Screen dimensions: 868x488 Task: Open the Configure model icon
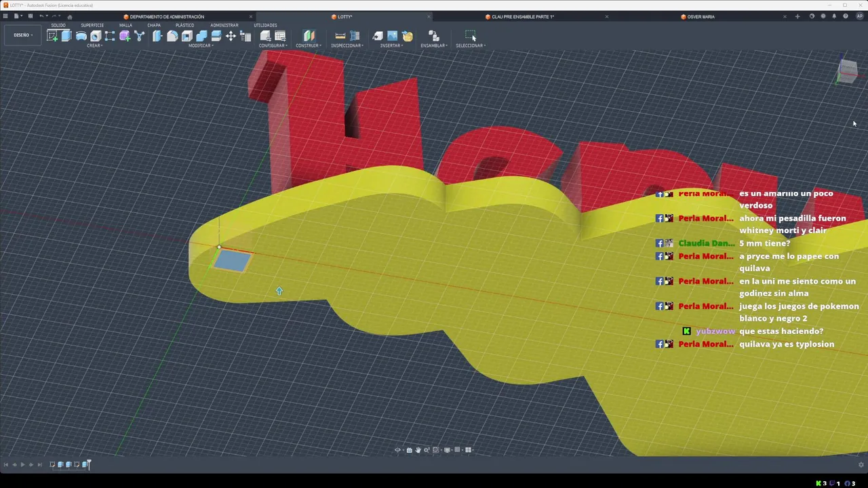pos(265,36)
